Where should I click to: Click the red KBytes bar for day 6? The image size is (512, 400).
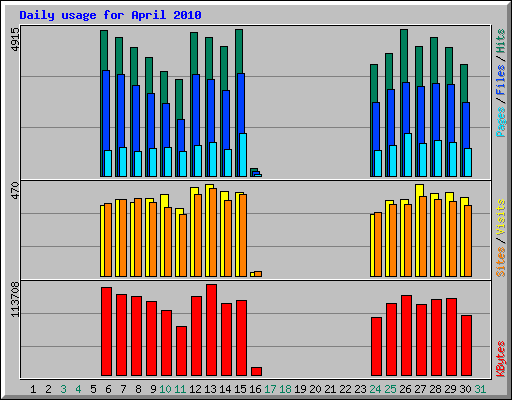coord(106,332)
